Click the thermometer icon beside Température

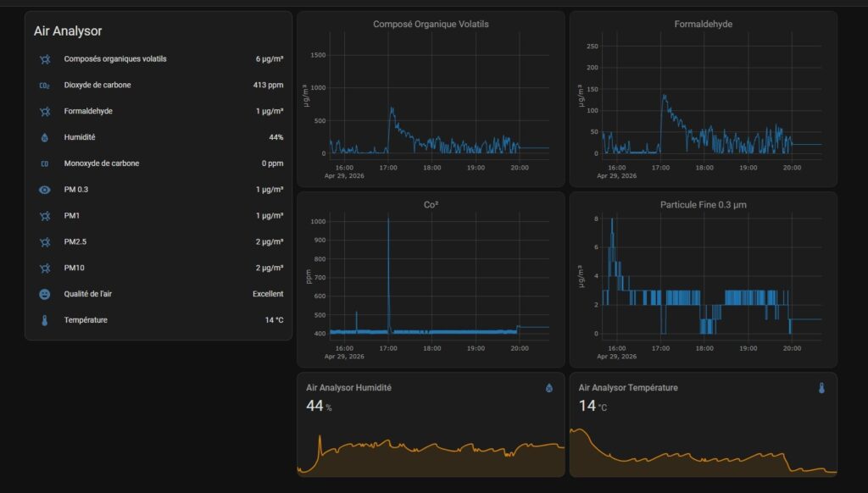click(x=45, y=320)
